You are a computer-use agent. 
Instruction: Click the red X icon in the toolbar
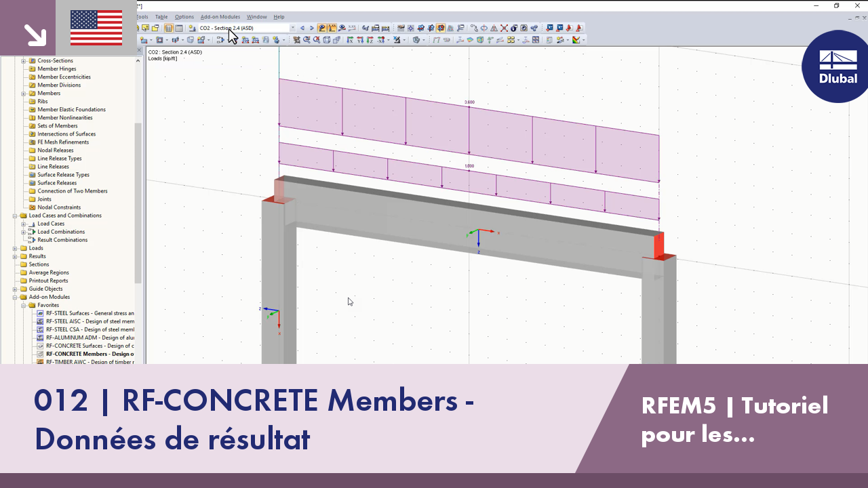[x=504, y=28]
